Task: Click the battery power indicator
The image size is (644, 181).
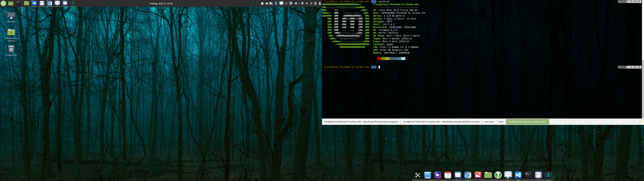Action: point(315,4)
